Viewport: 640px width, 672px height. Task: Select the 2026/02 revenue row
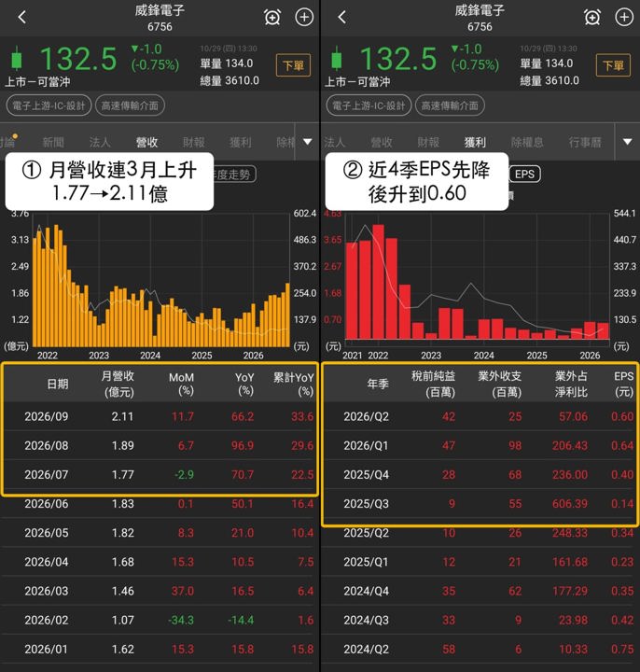point(160,620)
